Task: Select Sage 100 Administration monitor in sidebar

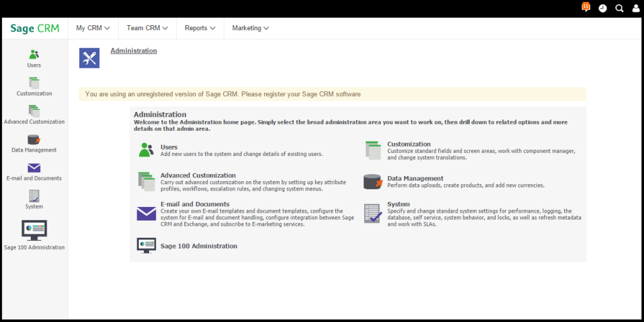Action: point(34,230)
